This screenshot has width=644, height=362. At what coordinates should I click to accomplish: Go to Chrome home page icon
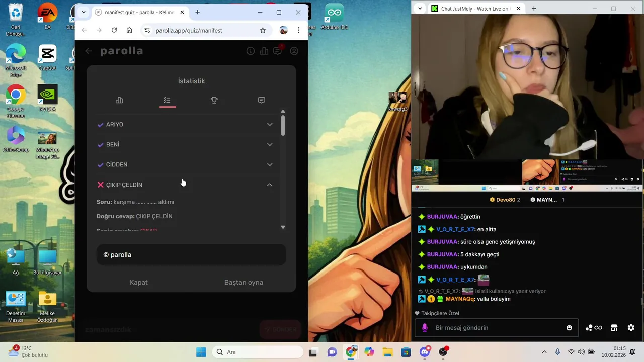click(x=129, y=30)
